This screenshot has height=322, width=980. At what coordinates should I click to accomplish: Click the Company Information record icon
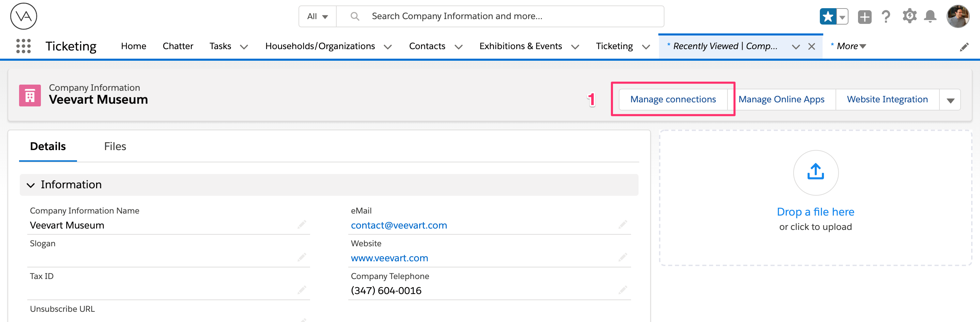pos(30,95)
